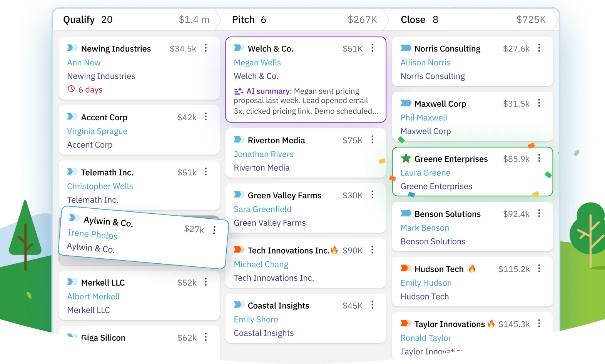
Task: Open contact Laura Greene
Action: click(x=425, y=173)
